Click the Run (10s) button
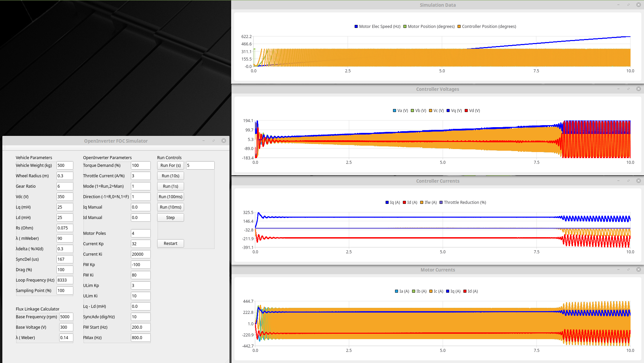 [x=170, y=176]
